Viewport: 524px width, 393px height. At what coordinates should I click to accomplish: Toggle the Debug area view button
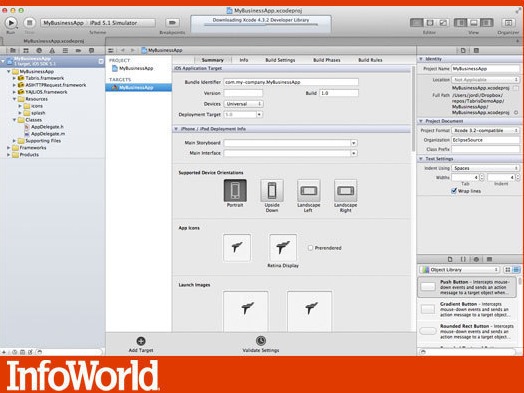click(x=474, y=23)
